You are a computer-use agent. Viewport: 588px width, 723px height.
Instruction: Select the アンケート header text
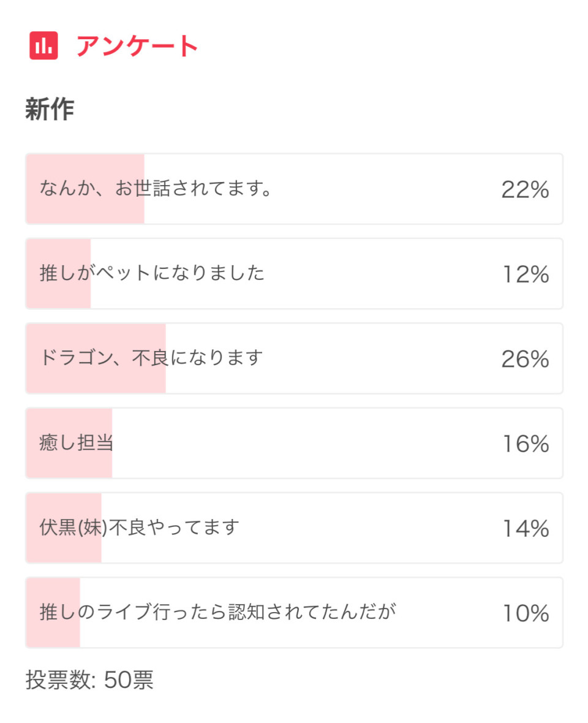click(x=137, y=46)
